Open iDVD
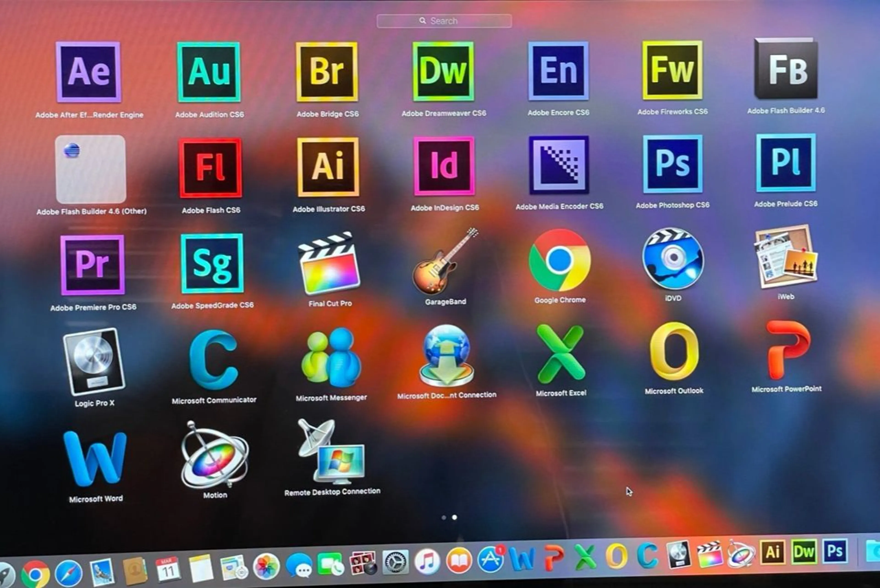This screenshot has height=588, width=880. [673, 258]
